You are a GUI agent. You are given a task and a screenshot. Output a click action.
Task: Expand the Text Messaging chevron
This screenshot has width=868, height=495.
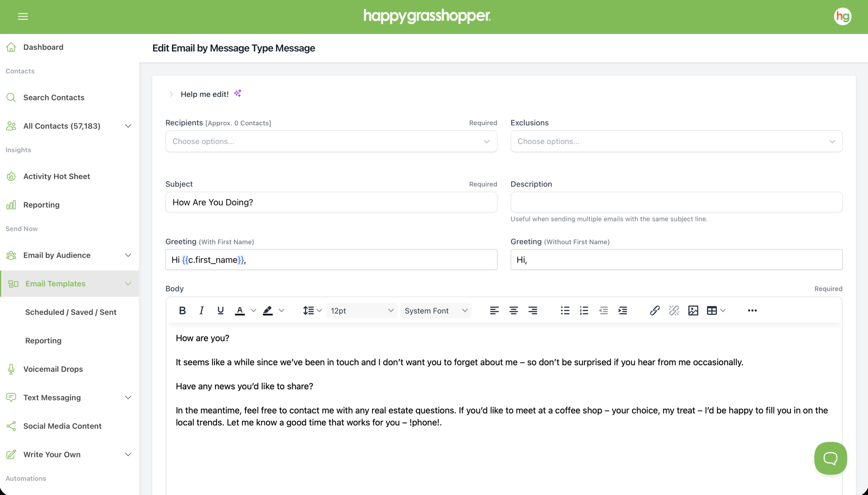click(x=128, y=397)
